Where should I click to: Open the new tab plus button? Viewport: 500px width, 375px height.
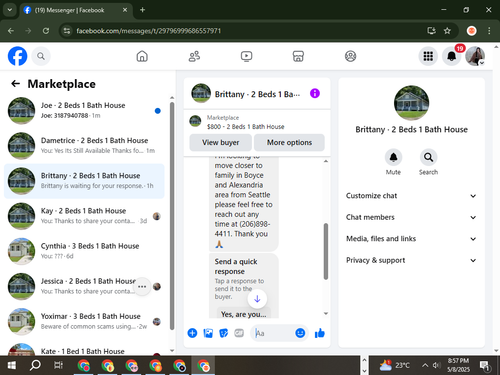point(142,10)
